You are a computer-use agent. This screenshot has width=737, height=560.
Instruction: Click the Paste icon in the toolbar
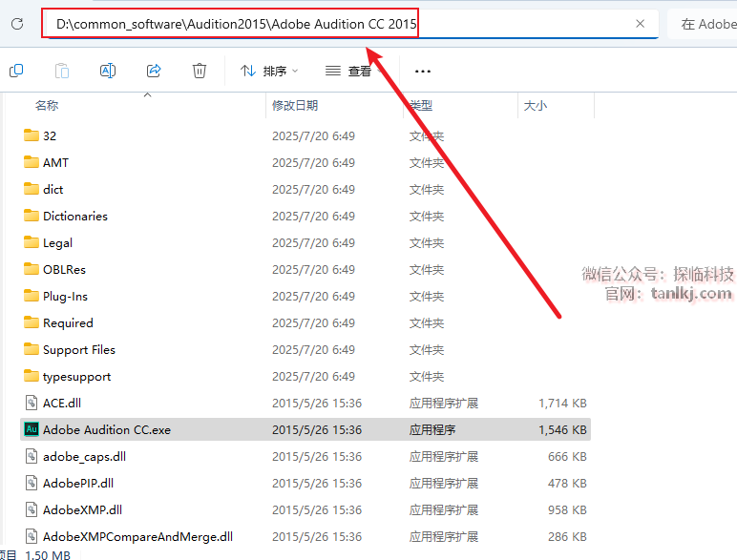[x=62, y=71]
